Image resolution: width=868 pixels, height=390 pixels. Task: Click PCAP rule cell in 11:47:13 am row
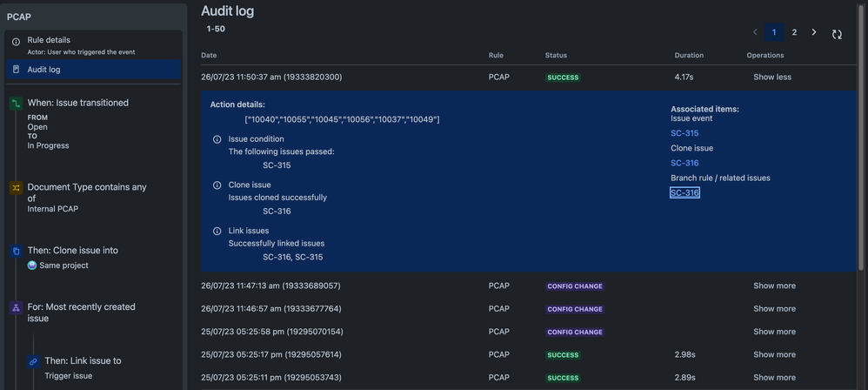pyautogui.click(x=498, y=286)
